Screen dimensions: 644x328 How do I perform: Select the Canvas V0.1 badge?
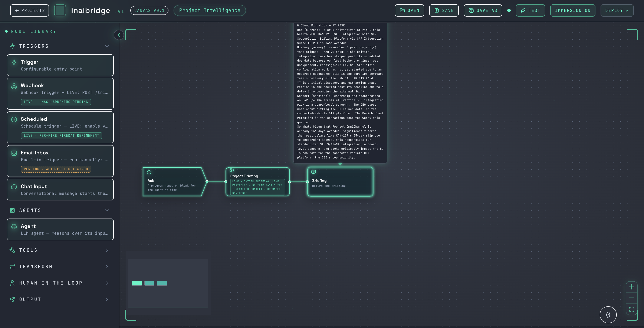[149, 10]
